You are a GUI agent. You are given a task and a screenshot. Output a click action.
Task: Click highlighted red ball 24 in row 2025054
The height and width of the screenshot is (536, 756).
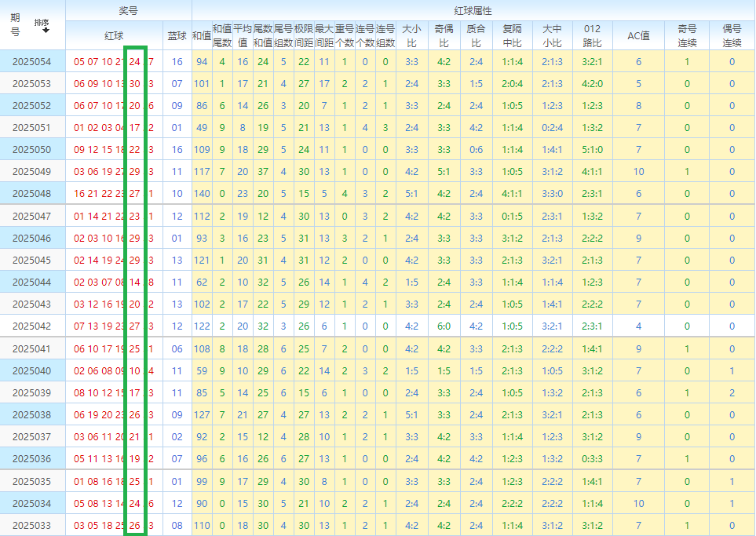tap(135, 61)
